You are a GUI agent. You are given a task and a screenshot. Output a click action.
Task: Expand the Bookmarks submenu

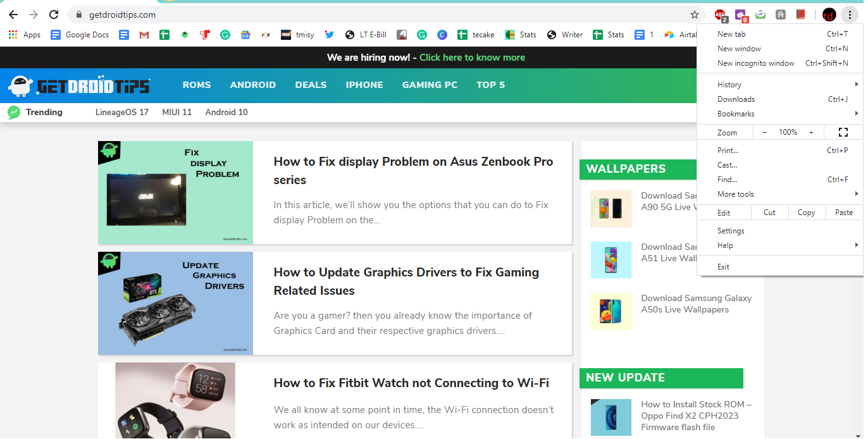780,114
